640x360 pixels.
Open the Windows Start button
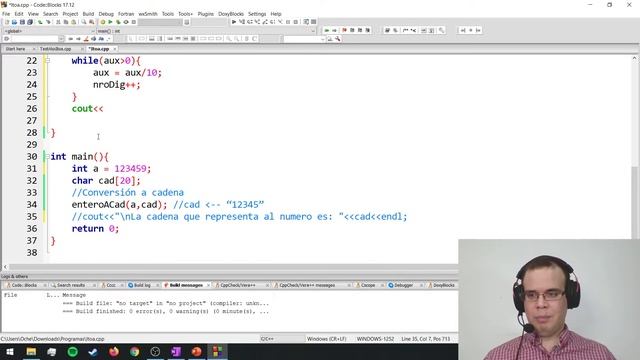click(9, 352)
